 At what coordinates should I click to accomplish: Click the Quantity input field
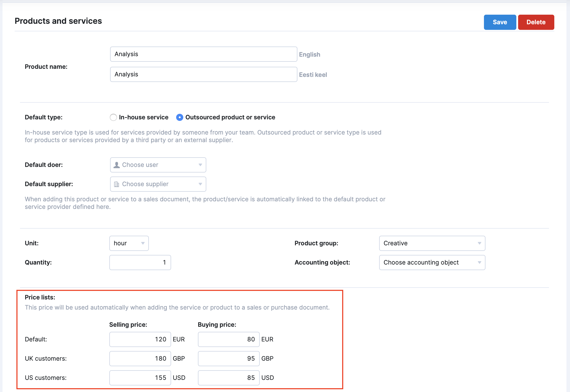click(140, 263)
